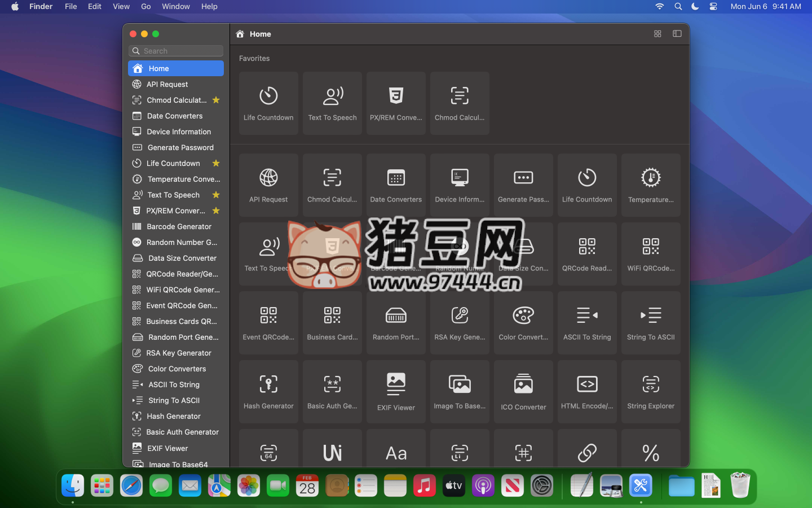Select EXIF Viewer in sidebar
Image resolution: width=812 pixels, height=508 pixels.
[176, 448]
